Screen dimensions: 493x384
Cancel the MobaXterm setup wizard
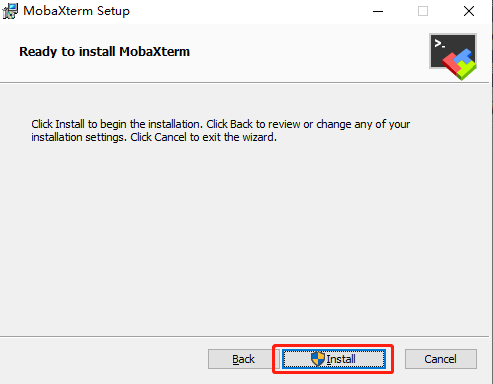[440, 359]
